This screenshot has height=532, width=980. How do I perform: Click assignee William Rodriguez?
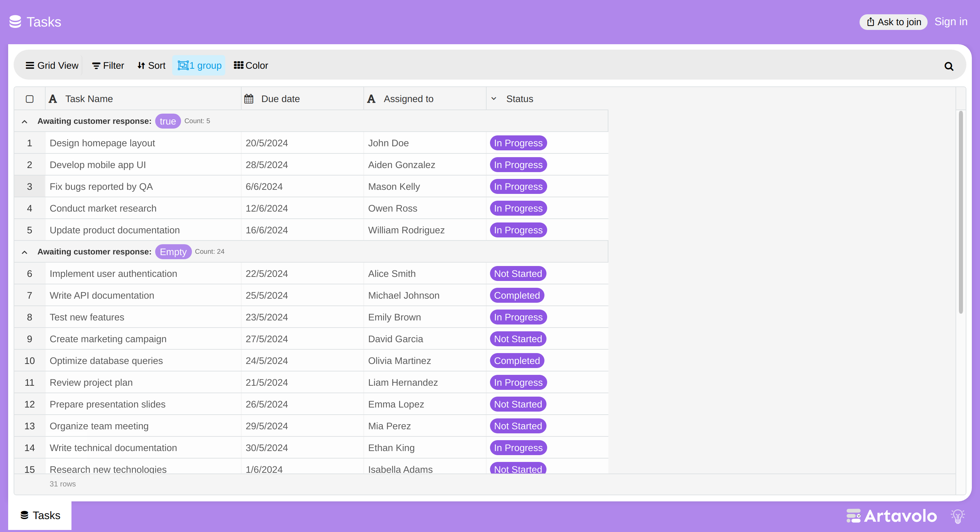[x=425, y=230]
